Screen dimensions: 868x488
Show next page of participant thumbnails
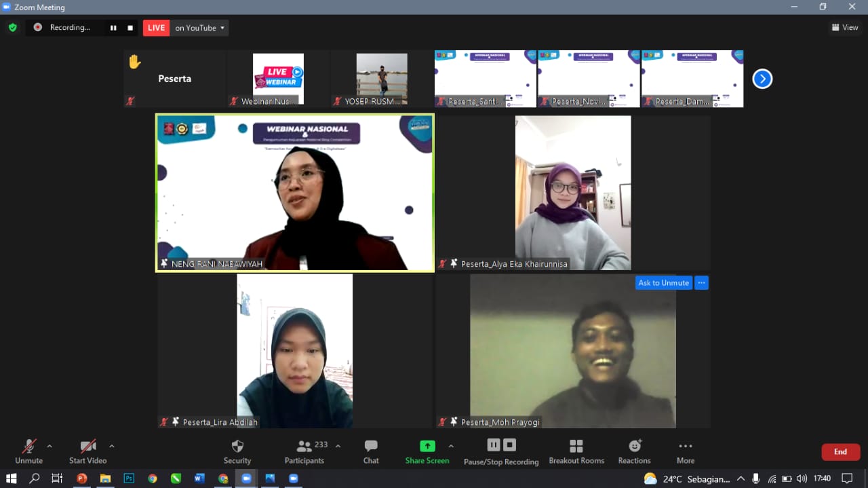coord(762,79)
